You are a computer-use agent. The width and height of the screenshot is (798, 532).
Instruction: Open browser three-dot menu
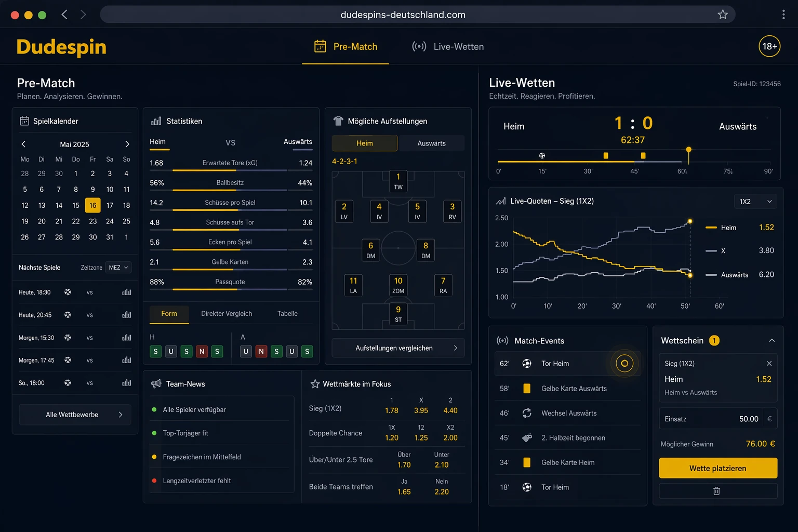[783, 15]
